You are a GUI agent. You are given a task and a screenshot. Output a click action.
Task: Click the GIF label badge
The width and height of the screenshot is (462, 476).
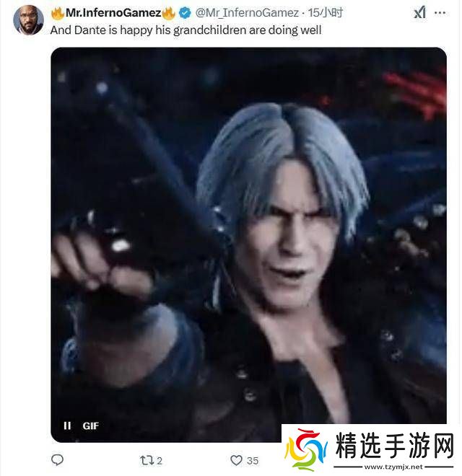point(90,426)
